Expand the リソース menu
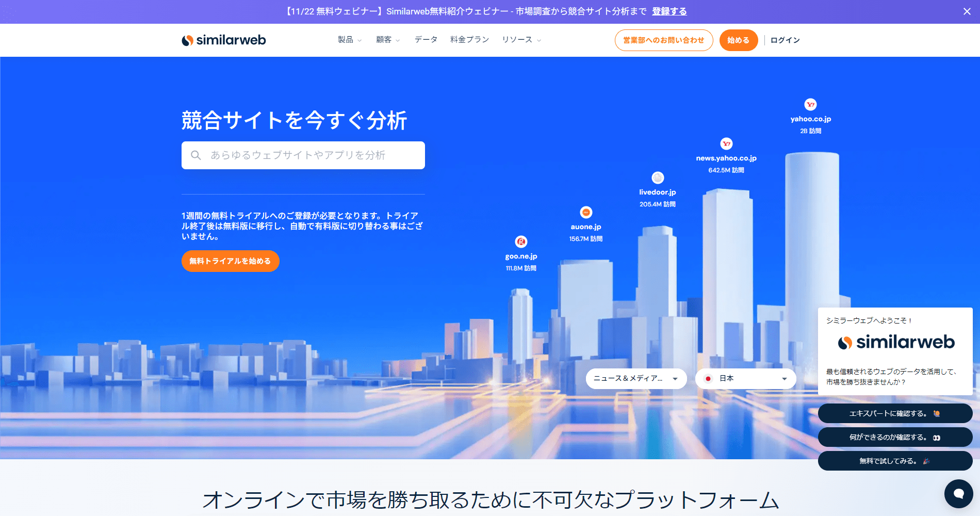This screenshot has height=516, width=980. click(x=521, y=40)
